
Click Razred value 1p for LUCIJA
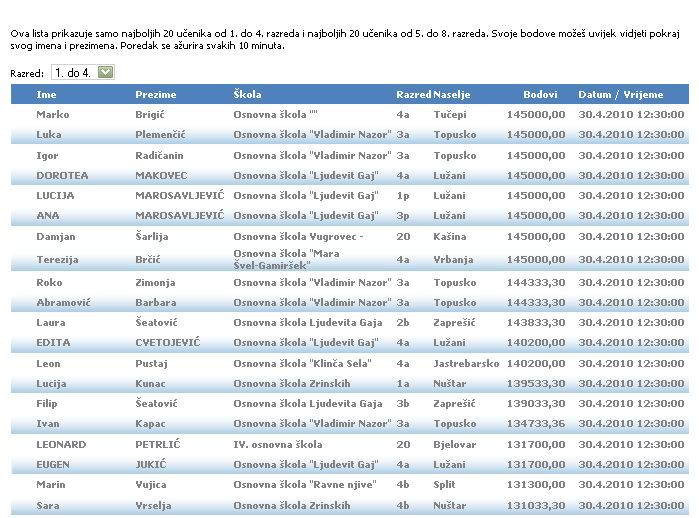point(403,196)
